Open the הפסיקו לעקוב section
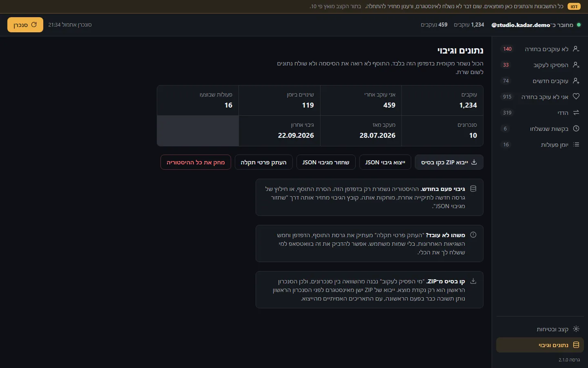 coord(540,65)
